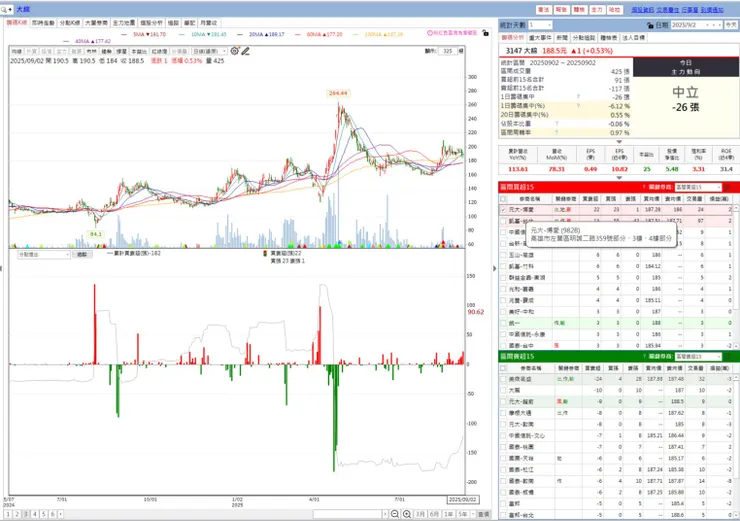The width and height of the screenshot is (740, 521).
Task: Click the 5MA legend line swatch
Action: [124, 34]
